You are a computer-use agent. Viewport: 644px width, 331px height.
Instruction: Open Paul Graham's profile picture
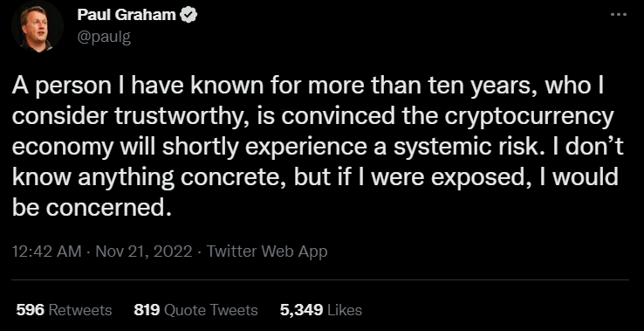click(38, 28)
